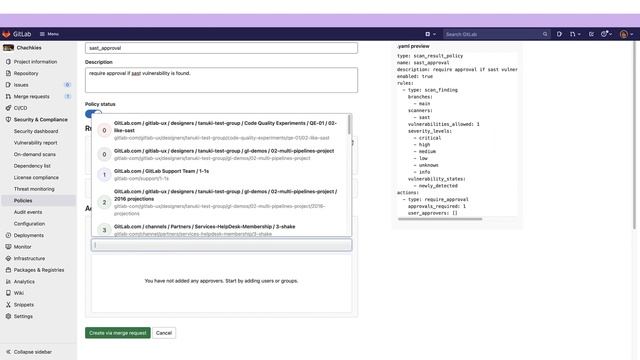Open the user avatar menu
Image resolution: width=640 pixels, height=360 pixels.
[626, 34]
